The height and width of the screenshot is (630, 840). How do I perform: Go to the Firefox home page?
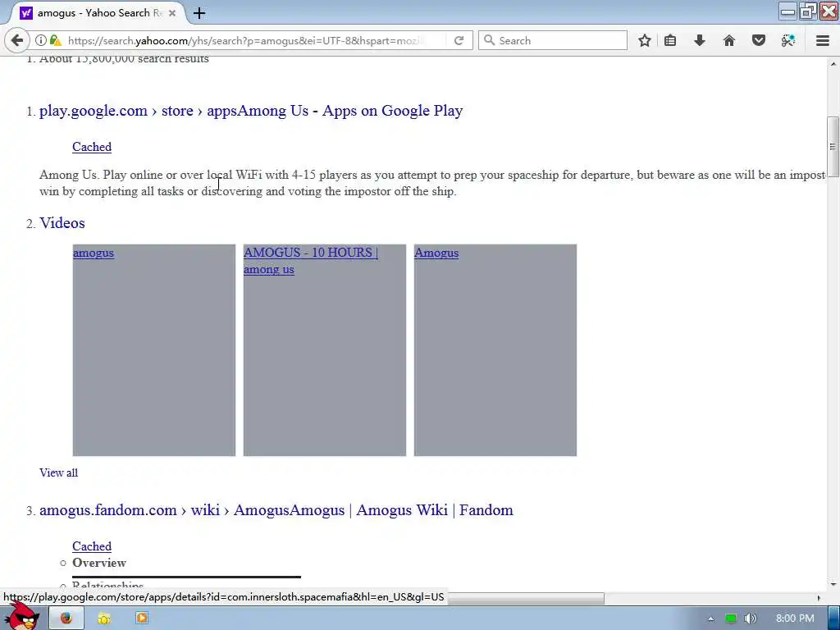pyautogui.click(x=728, y=40)
